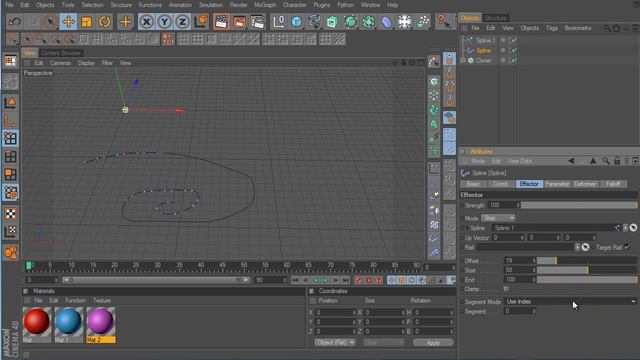Open the Deformer attribute tab
Screen dimensions: 640x360
585,184
